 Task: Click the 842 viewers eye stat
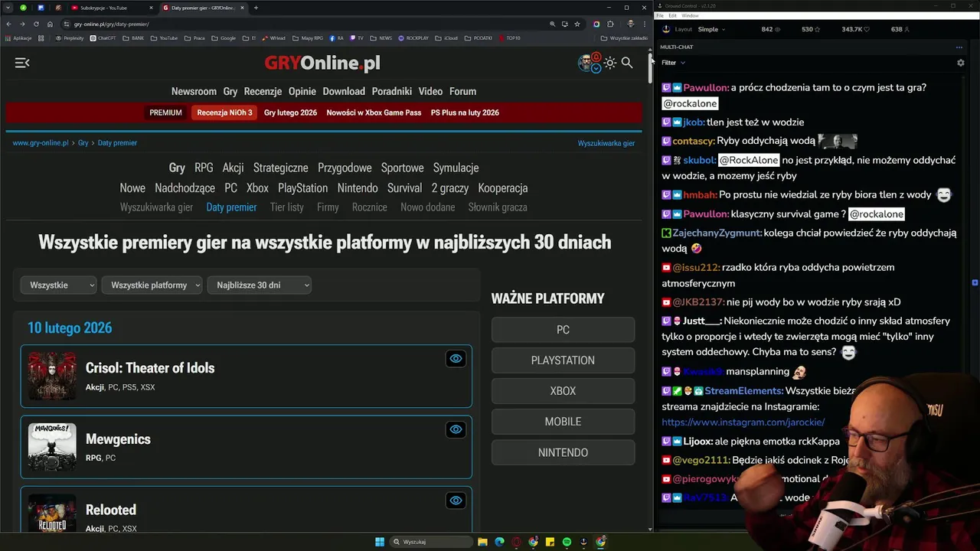[x=771, y=29]
